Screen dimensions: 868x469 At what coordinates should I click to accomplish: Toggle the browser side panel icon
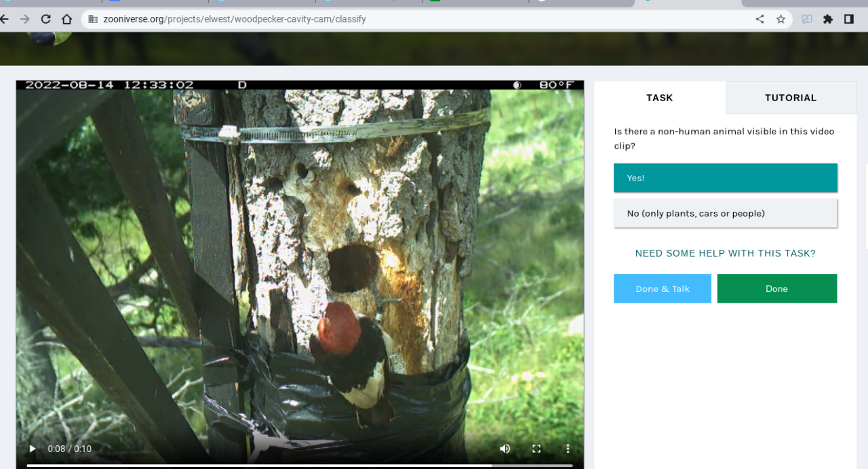click(x=848, y=19)
